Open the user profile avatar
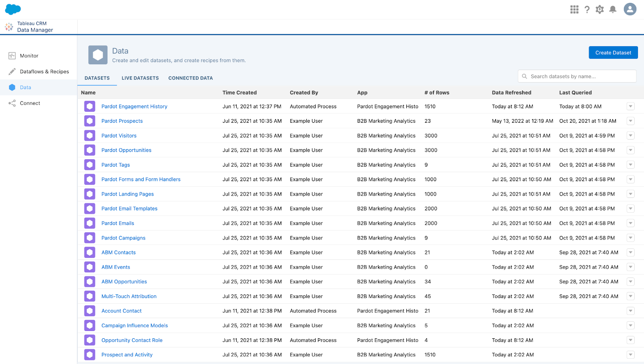 coord(630,9)
